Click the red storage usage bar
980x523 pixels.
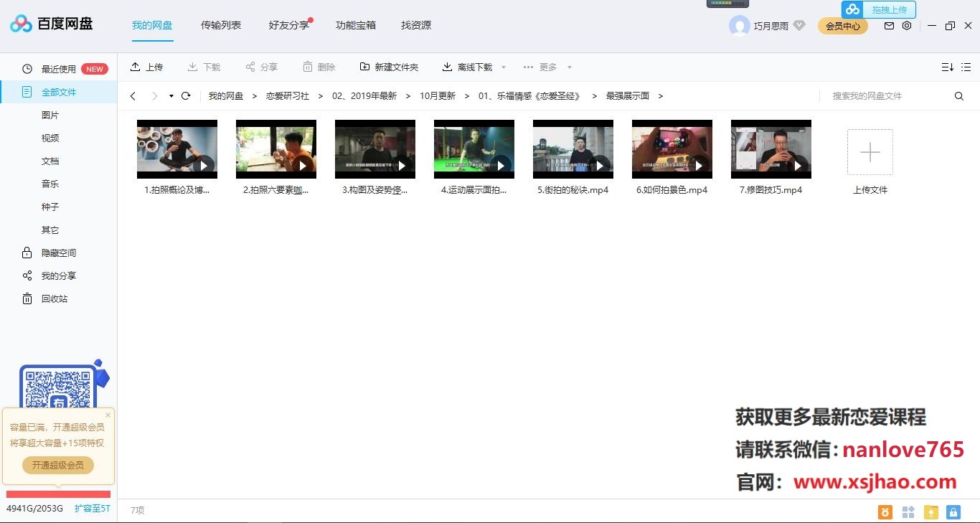58,494
